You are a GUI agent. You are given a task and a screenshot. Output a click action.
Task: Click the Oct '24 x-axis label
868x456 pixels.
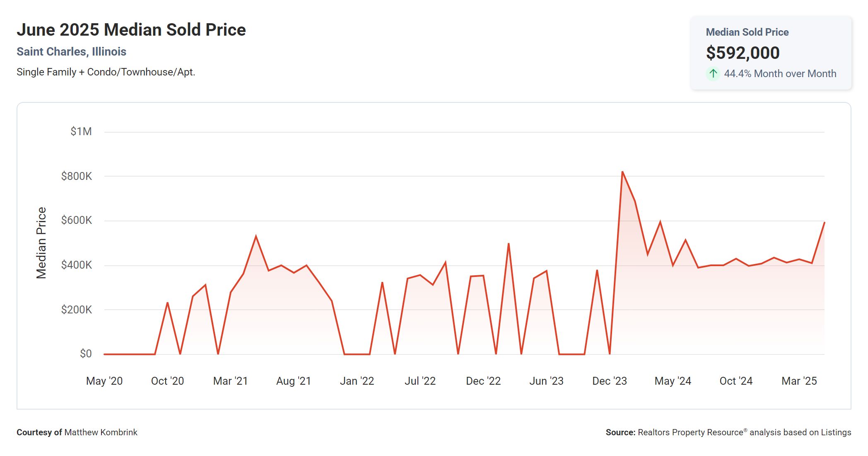(x=735, y=381)
